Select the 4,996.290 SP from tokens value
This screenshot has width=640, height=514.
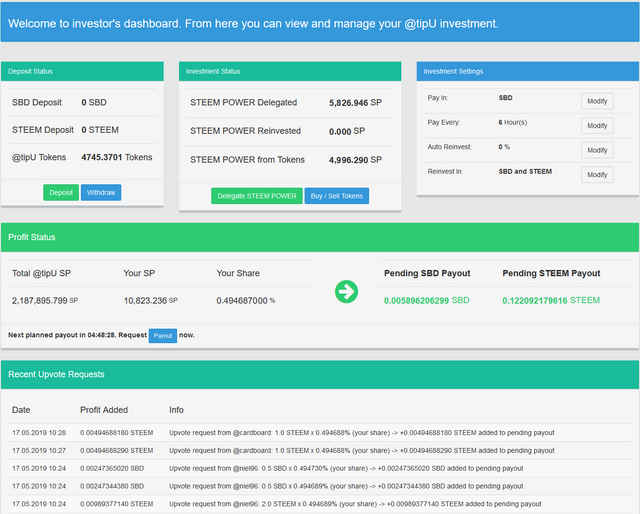pyautogui.click(x=356, y=160)
